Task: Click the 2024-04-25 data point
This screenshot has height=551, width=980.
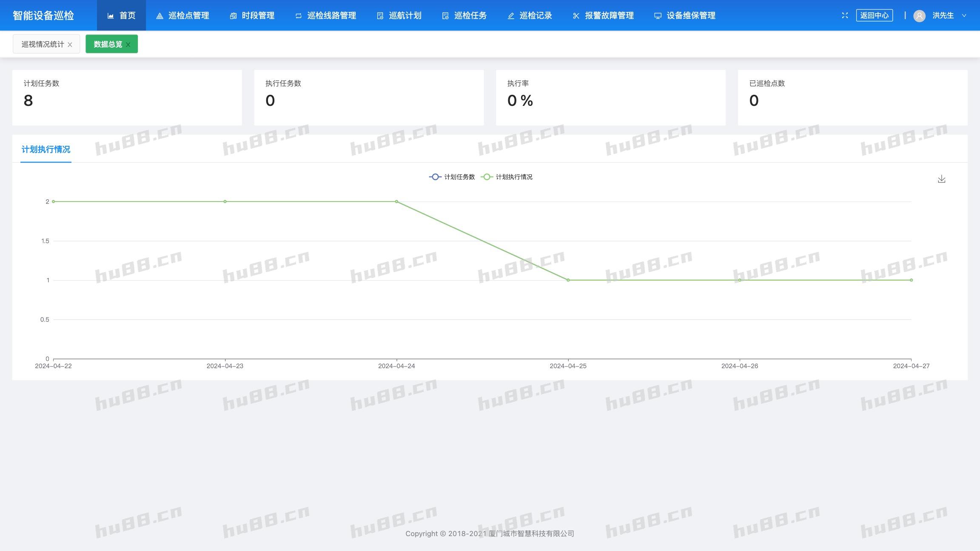Action: (568, 280)
